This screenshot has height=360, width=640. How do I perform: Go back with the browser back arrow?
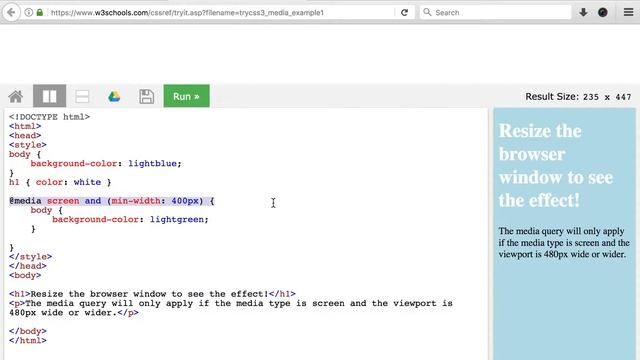pos(11,13)
